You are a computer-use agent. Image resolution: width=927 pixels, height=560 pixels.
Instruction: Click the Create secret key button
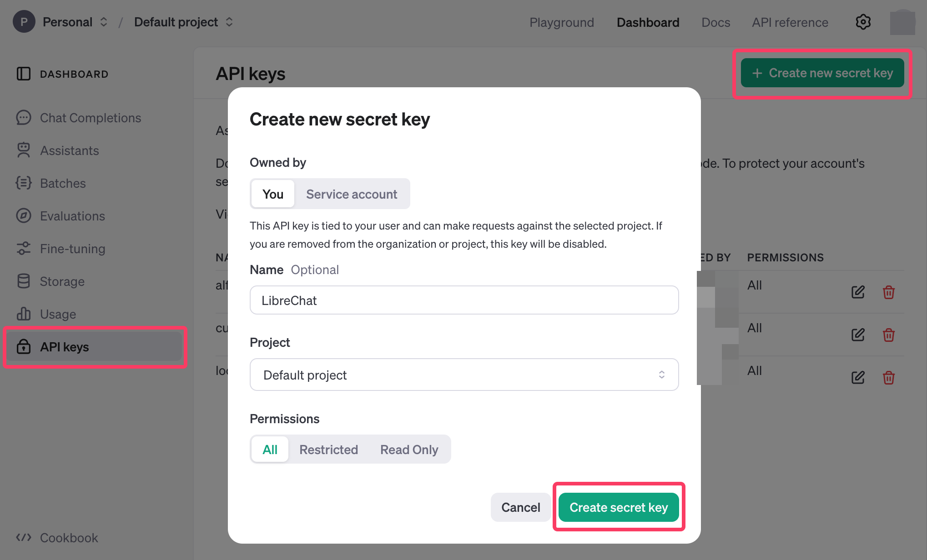click(618, 507)
